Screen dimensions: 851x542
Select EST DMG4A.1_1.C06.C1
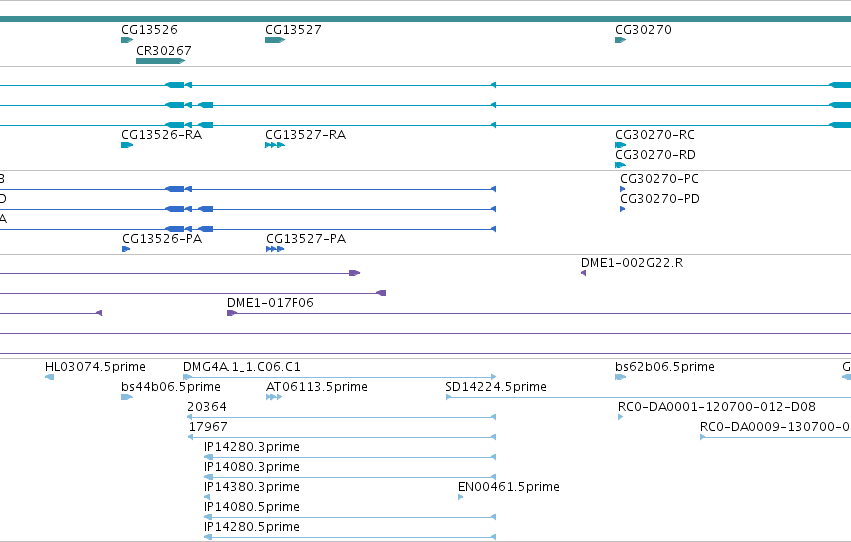tap(242, 367)
